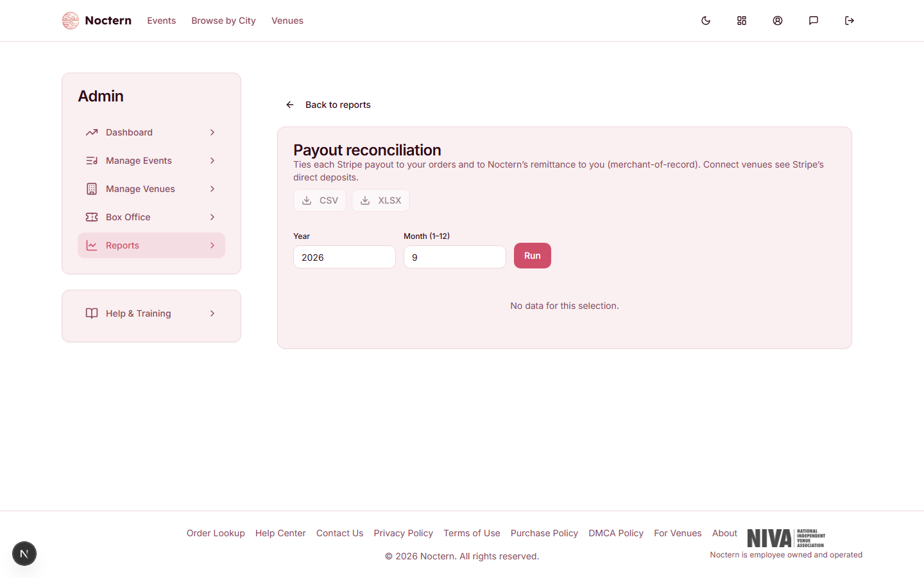Open the Venues nav item
The width and height of the screenshot is (924, 578).
click(287, 21)
